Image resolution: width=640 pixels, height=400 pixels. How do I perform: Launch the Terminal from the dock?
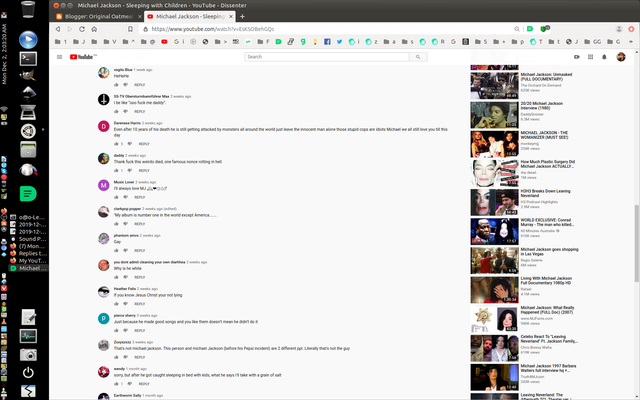[28, 58]
